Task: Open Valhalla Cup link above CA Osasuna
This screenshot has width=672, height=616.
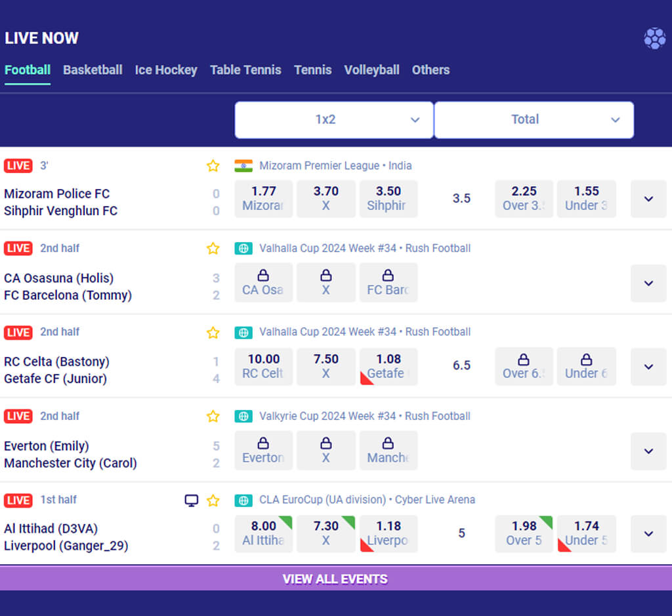Action: pyautogui.click(x=365, y=249)
